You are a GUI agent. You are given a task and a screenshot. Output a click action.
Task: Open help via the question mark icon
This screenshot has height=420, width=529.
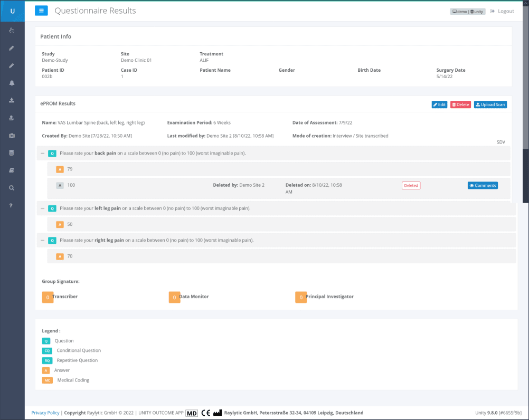tap(12, 205)
